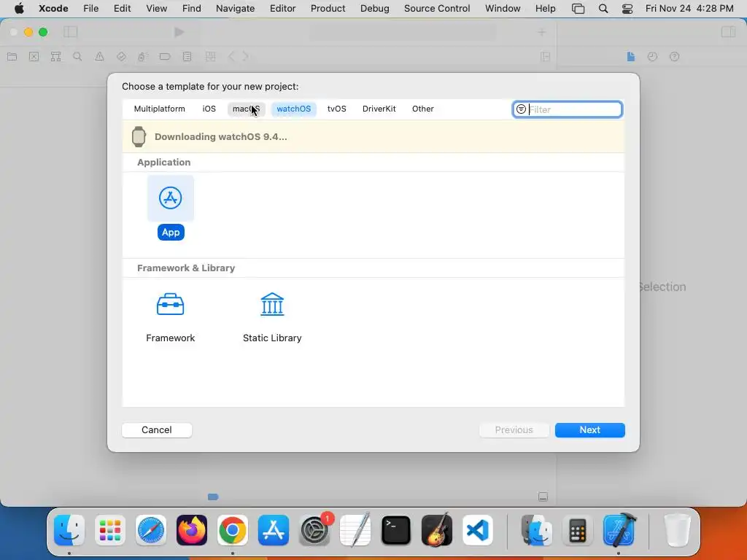Viewport: 747px width, 560px height.
Task: Click the Previous button
Action: (x=514, y=430)
